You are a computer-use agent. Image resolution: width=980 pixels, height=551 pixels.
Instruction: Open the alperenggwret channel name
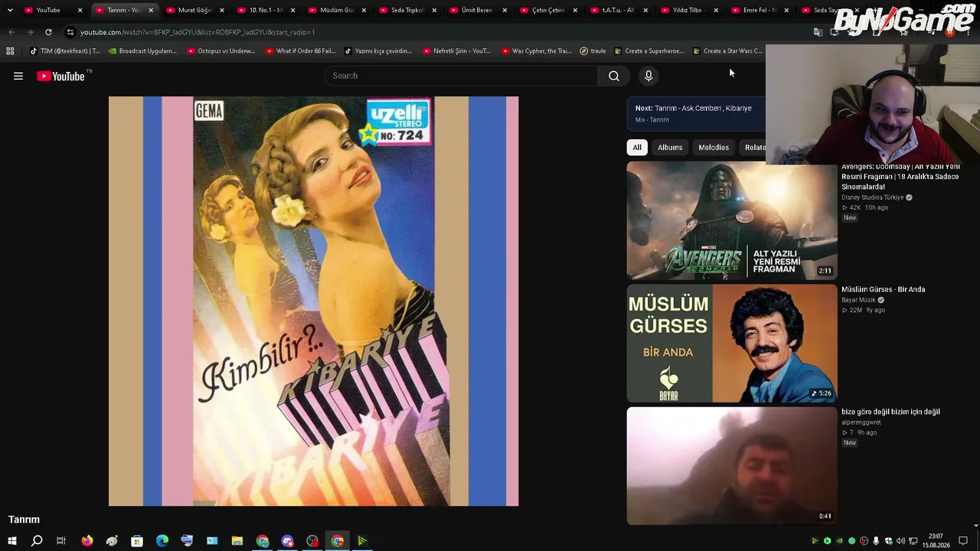(x=861, y=422)
